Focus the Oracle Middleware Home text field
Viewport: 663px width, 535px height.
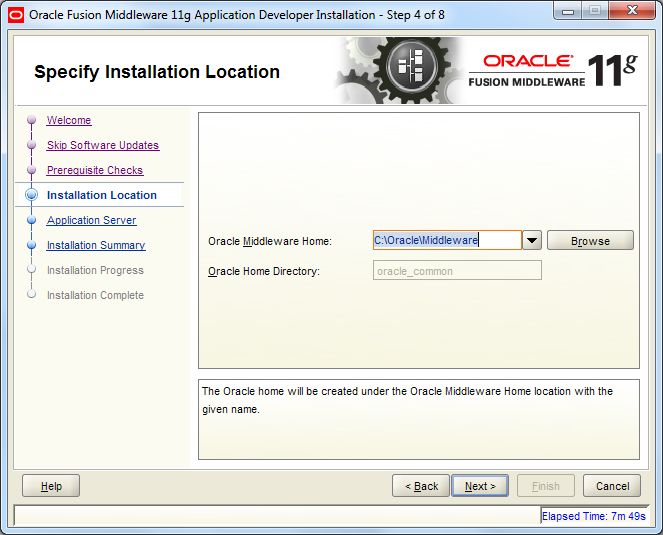tap(447, 240)
